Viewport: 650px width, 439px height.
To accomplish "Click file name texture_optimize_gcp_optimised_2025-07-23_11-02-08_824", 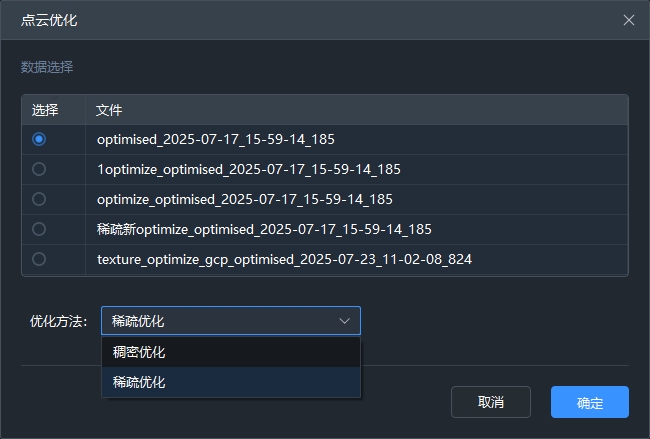I will click(x=284, y=259).
